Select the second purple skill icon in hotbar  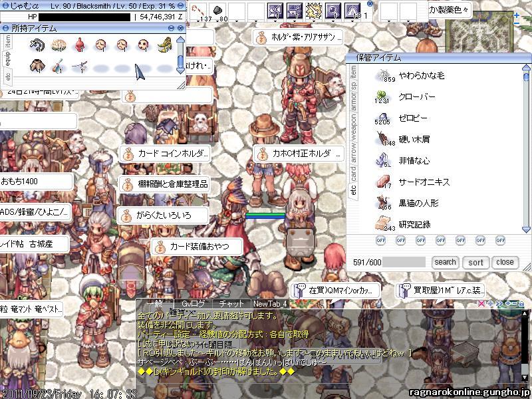point(295,11)
